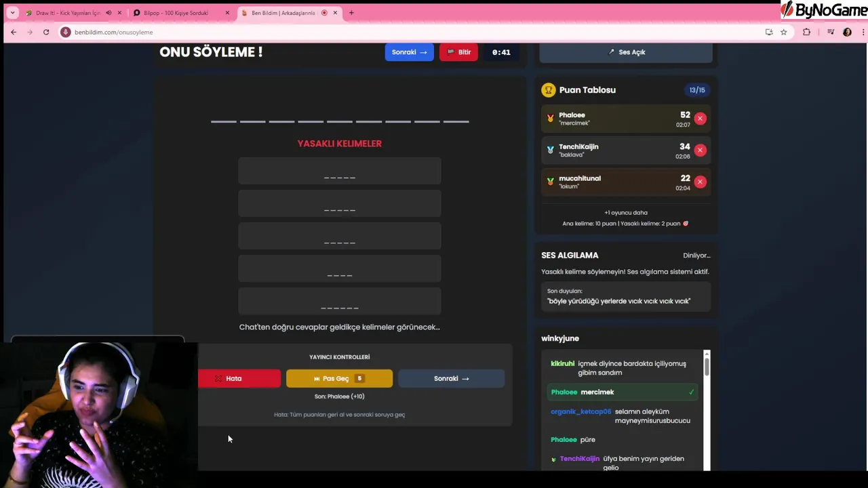
Task: Click the fourth hidden forbidden word box
Action: pyautogui.click(x=340, y=268)
